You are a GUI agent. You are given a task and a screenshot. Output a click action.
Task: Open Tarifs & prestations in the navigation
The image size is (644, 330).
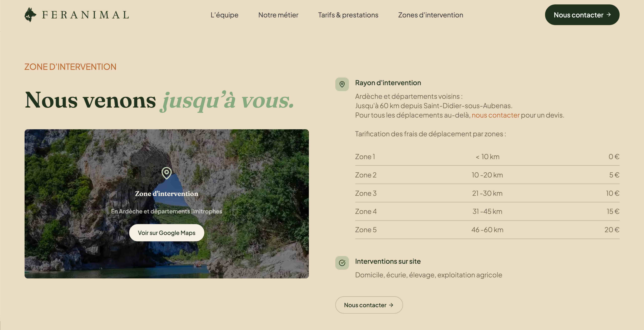pyautogui.click(x=348, y=15)
